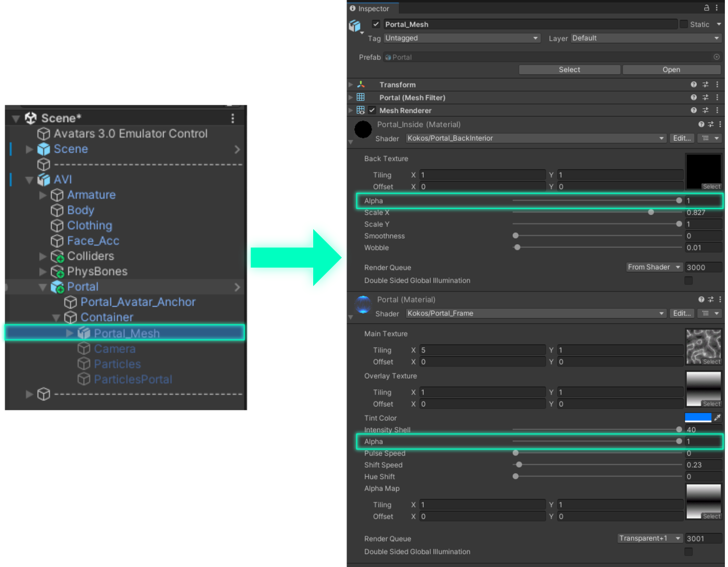728x567 pixels.
Task: Open Mesh Renderer more options menu
Action: pyautogui.click(x=717, y=110)
